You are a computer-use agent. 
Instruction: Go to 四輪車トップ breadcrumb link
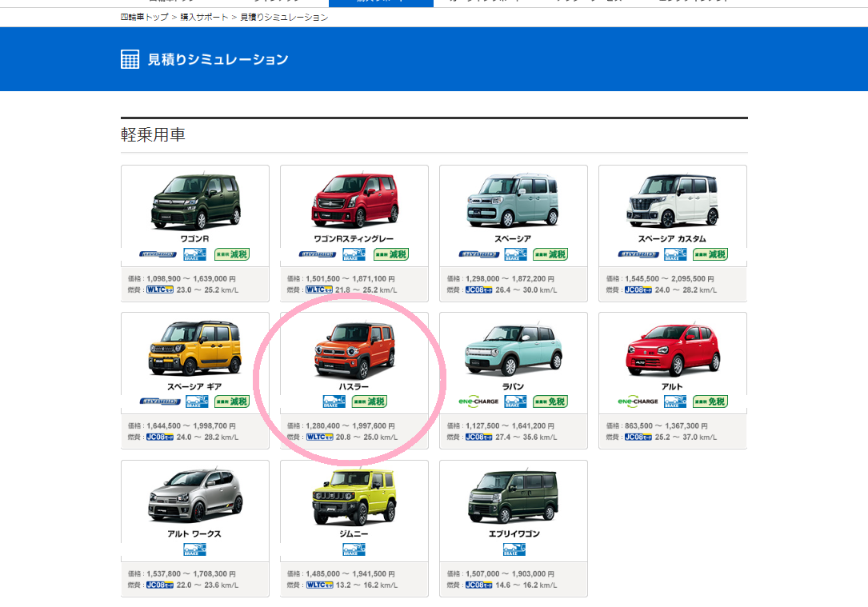tap(145, 17)
